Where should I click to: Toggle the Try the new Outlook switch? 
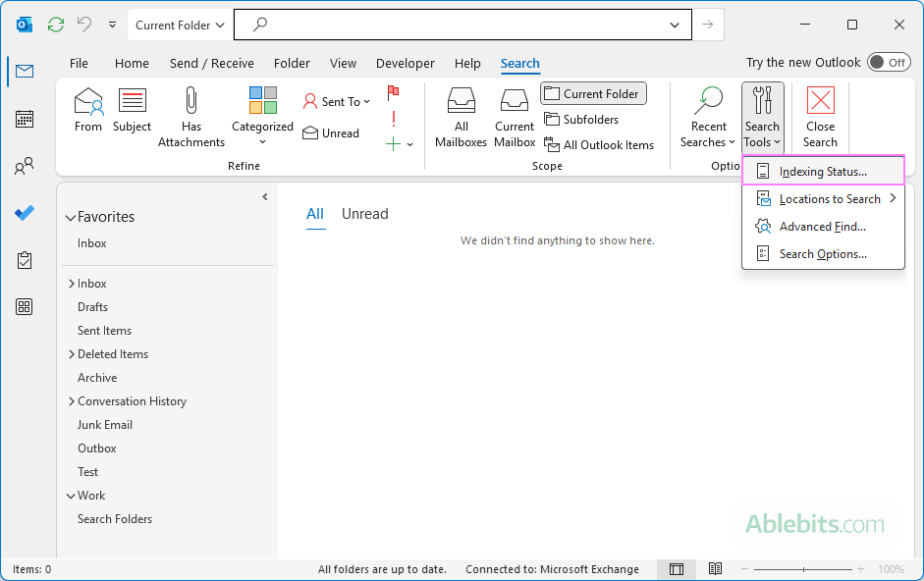click(x=889, y=62)
